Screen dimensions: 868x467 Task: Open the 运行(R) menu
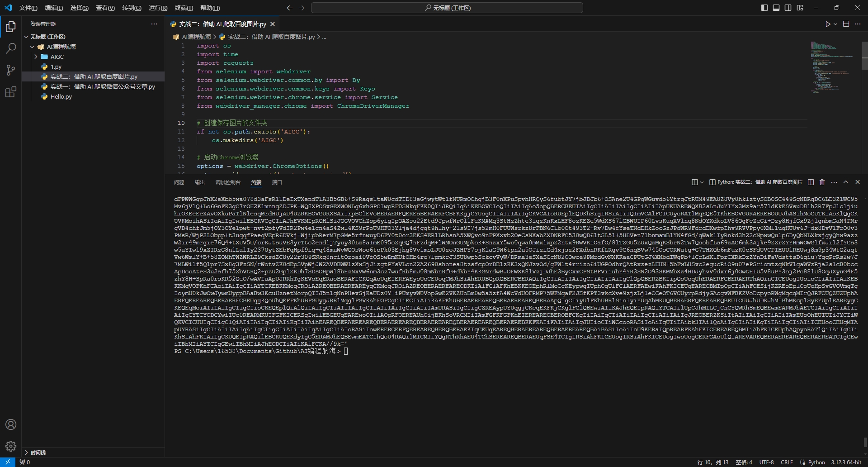(158, 8)
